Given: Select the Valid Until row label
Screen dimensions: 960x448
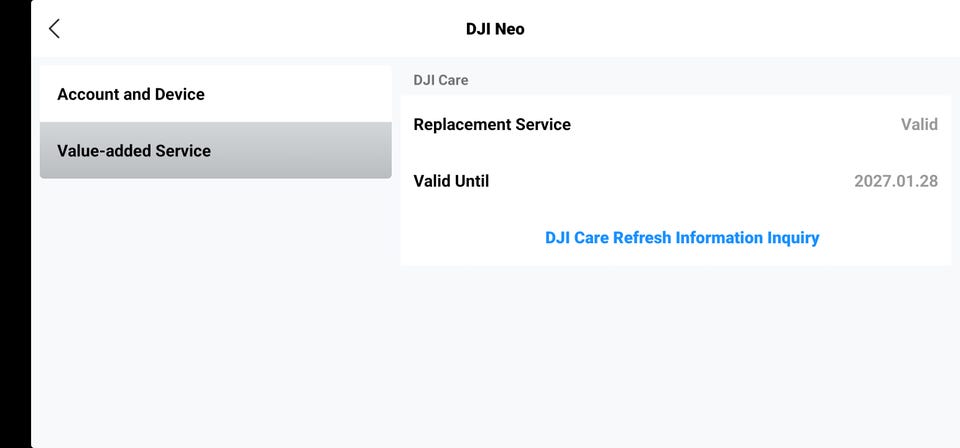Looking at the screenshot, I should point(451,181).
